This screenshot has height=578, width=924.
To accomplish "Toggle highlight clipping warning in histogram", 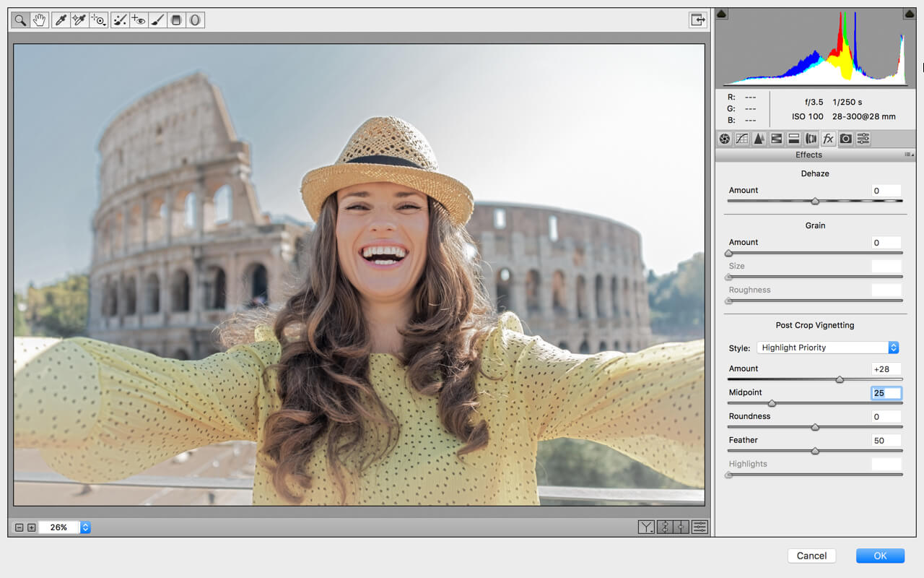I will coord(909,14).
